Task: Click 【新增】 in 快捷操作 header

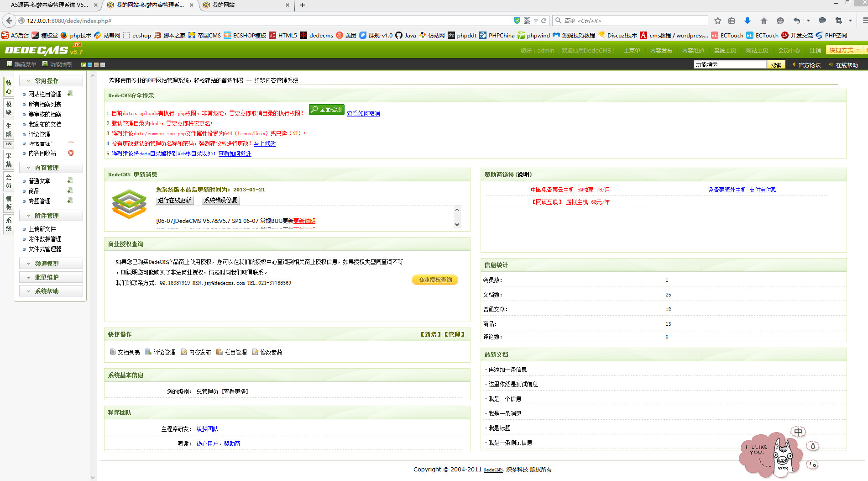Action: click(x=430, y=334)
